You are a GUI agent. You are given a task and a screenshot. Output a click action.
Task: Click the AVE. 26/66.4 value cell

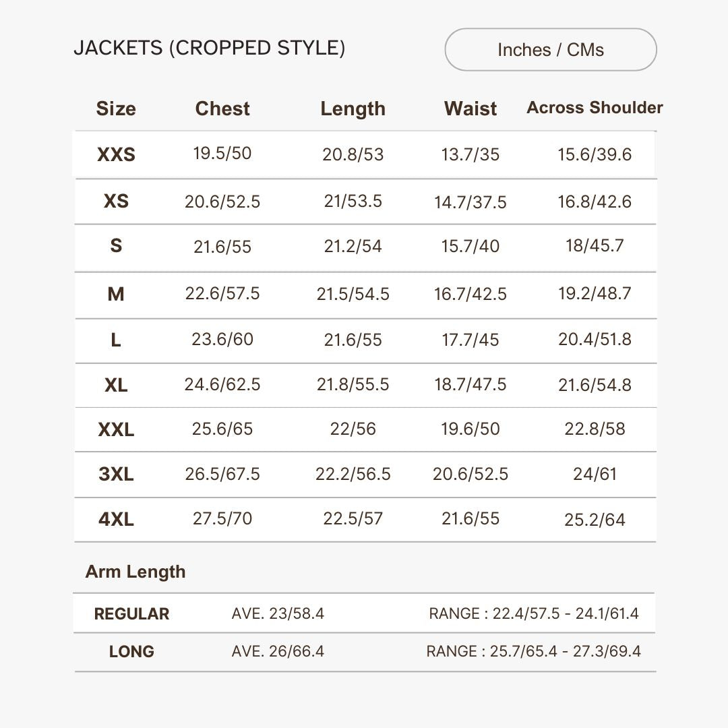(x=278, y=651)
